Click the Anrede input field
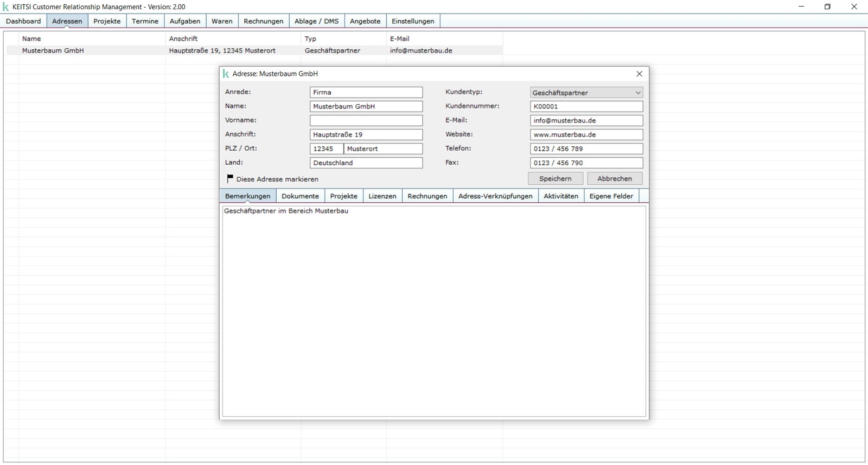Image resolution: width=868 pixels, height=465 pixels. 366,92
